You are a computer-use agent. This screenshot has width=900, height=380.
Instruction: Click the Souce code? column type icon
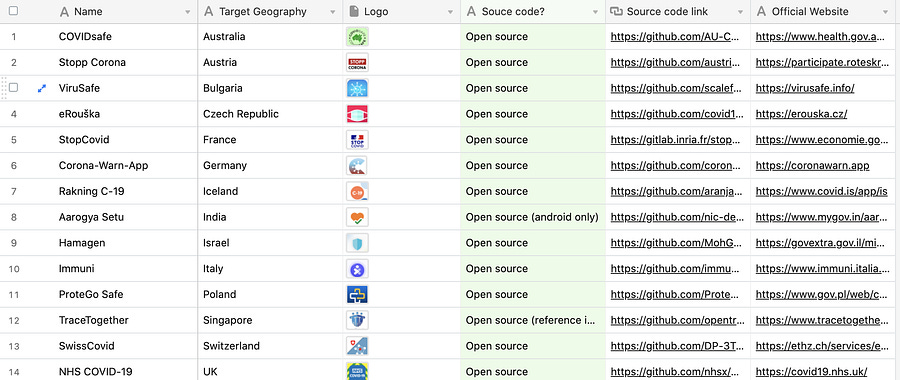(471, 11)
